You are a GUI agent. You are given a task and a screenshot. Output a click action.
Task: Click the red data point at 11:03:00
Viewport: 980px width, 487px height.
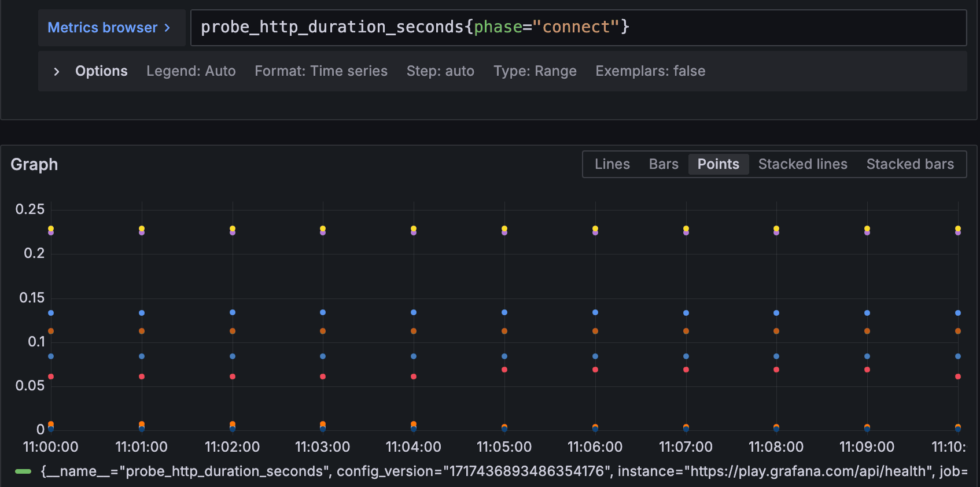coord(323,377)
